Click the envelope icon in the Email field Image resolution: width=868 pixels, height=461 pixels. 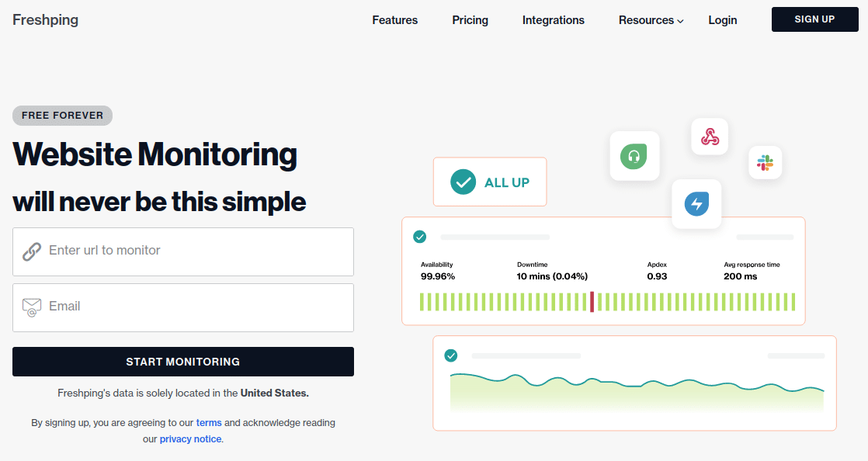(x=32, y=307)
